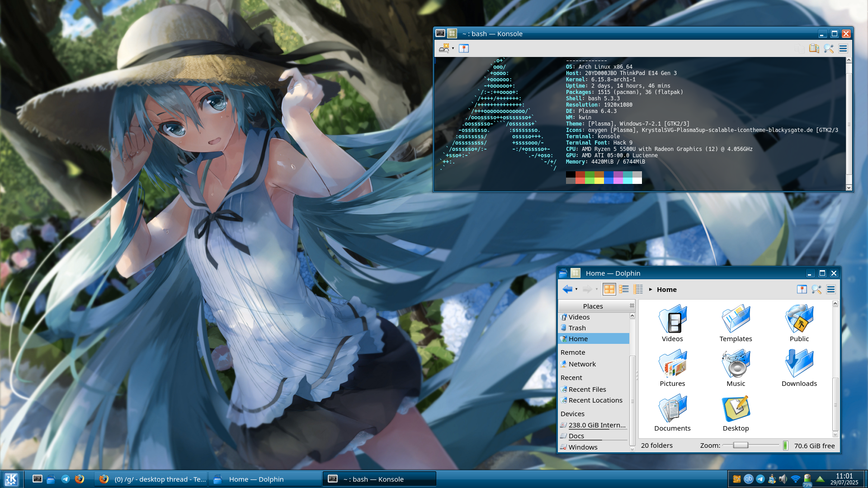This screenshot has width=868, height=488.
Task: Open the 238.0 GiB Internal device
Action: point(594,425)
